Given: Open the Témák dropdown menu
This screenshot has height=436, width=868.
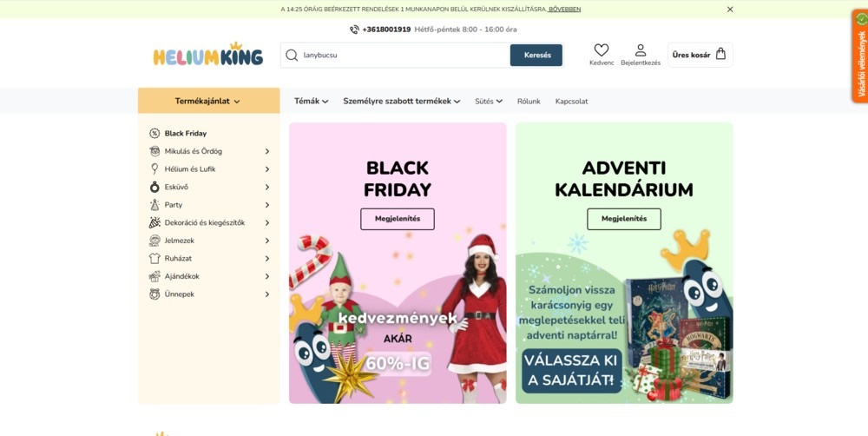Looking at the screenshot, I should click(x=311, y=102).
